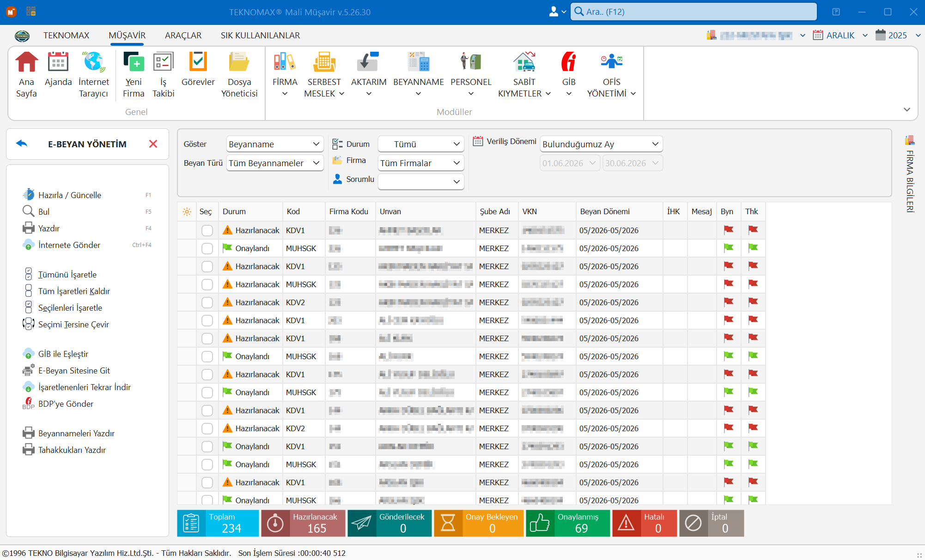
Task: Open E-Beyan Sitesine Git
Action: click(x=67, y=370)
